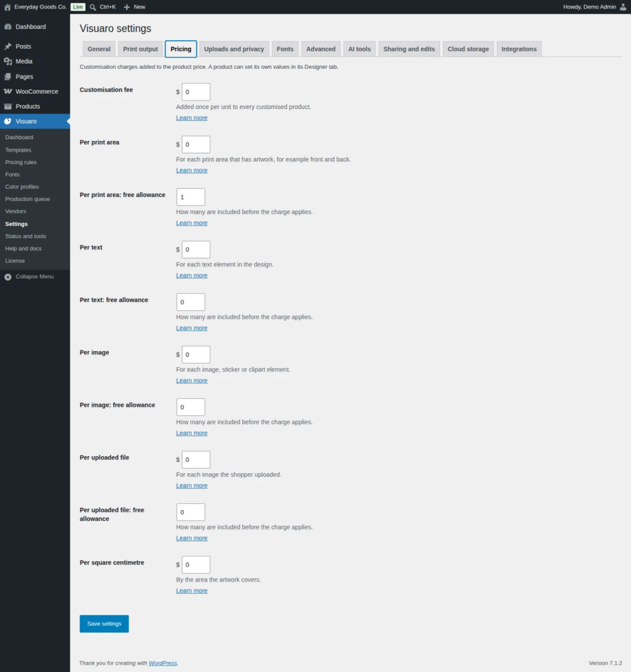Click the Per image price field
The image size is (631, 672).
(x=196, y=354)
